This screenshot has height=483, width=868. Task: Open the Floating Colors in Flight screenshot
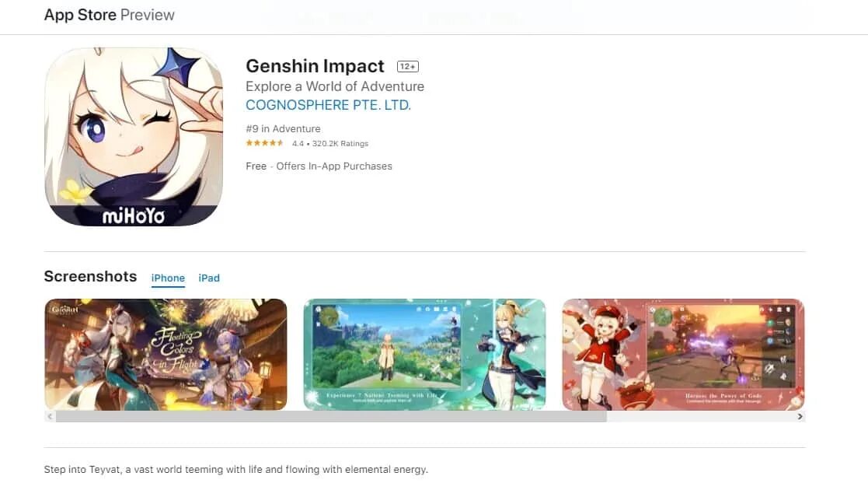tap(166, 355)
